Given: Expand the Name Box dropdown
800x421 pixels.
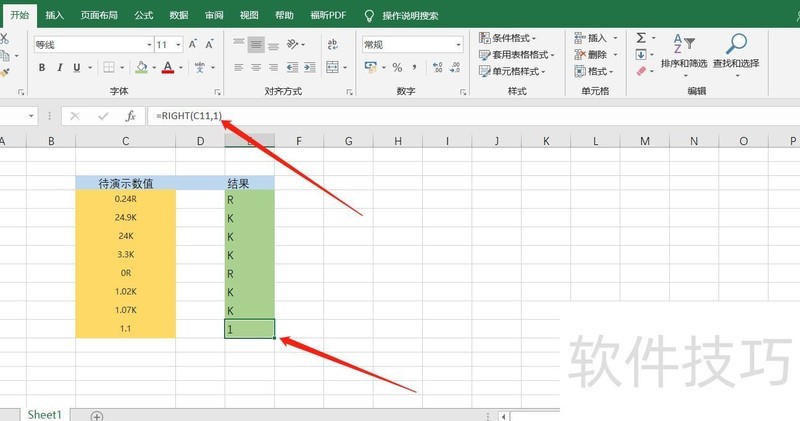Looking at the screenshot, I should click(x=31, y=116).
